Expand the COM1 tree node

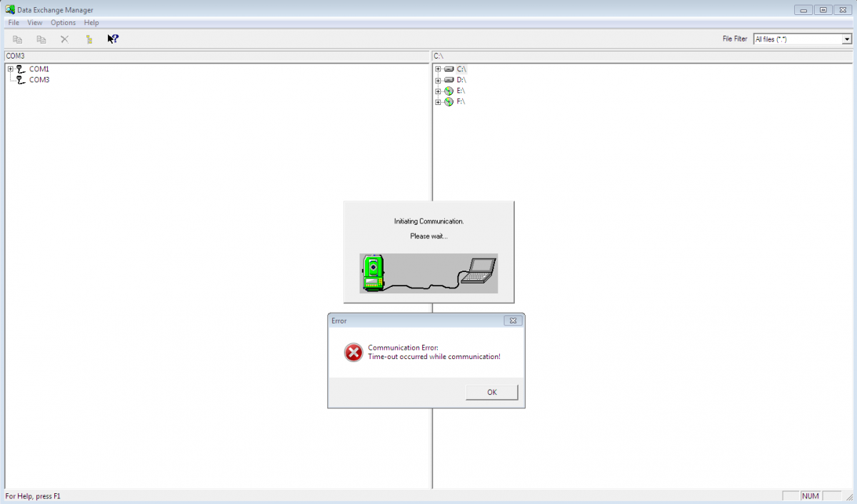coord(10,69)
